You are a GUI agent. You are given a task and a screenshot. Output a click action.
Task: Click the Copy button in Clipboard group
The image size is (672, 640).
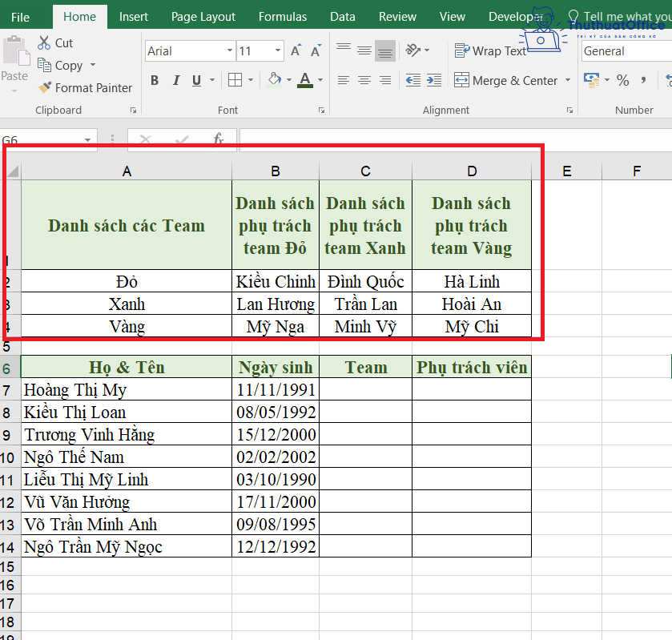(x=62, y=65)
